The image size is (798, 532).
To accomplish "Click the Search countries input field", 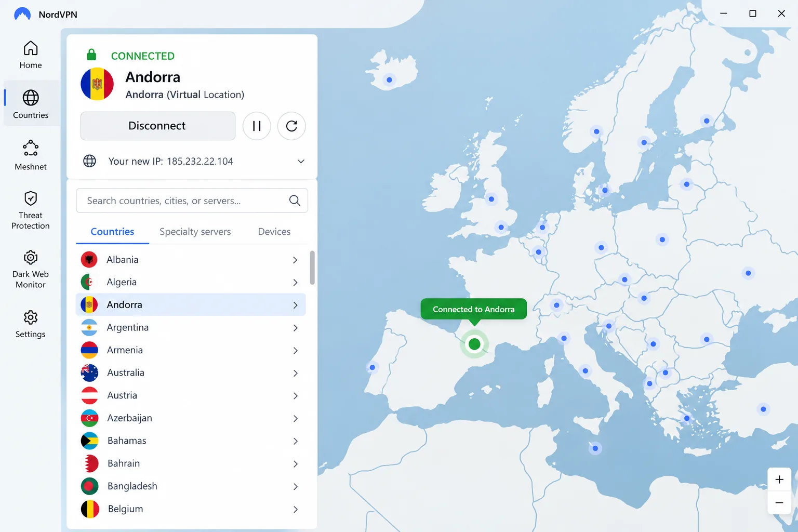I will pyautogui.click(x=192, y=201).
